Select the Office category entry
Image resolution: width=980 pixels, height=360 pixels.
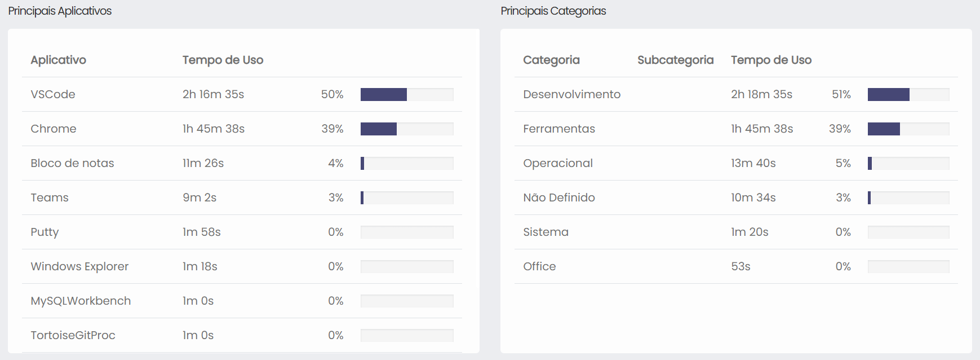pyautogui.click(x=539, y=266)
